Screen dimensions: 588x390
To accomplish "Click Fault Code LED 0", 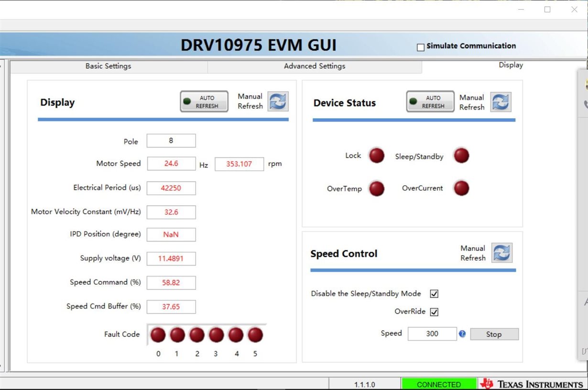I will coord(158,335).
